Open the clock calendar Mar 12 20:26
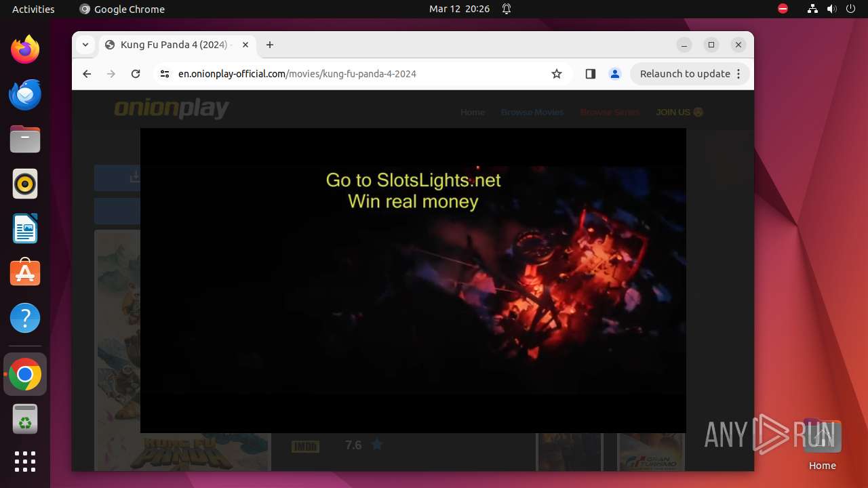Screen dimensions: 868x488 pos(459,9)
